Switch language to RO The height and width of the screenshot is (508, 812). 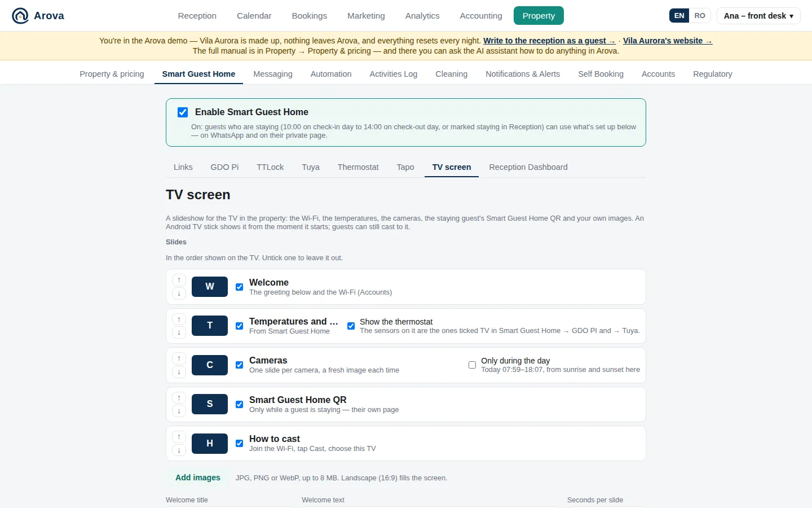tap(700, 16)
